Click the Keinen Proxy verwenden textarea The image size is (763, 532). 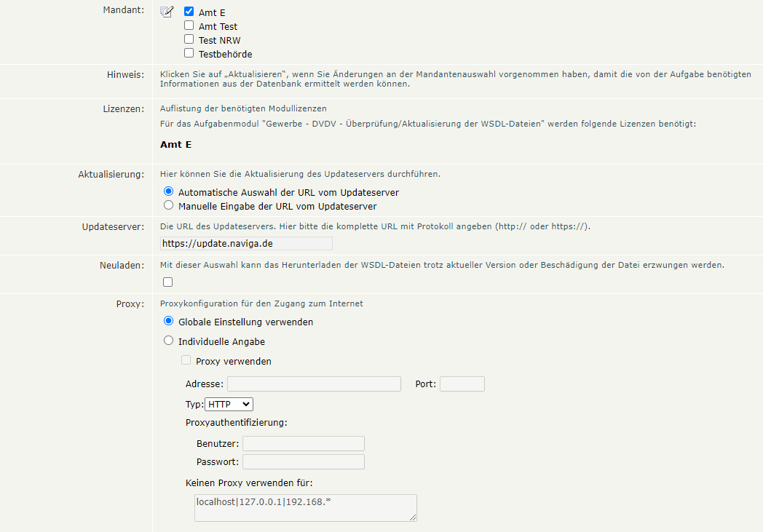tap(305, 507)
